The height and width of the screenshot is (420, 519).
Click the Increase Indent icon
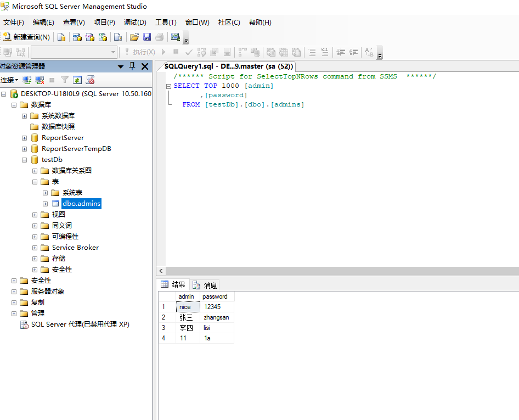point(353,52)
